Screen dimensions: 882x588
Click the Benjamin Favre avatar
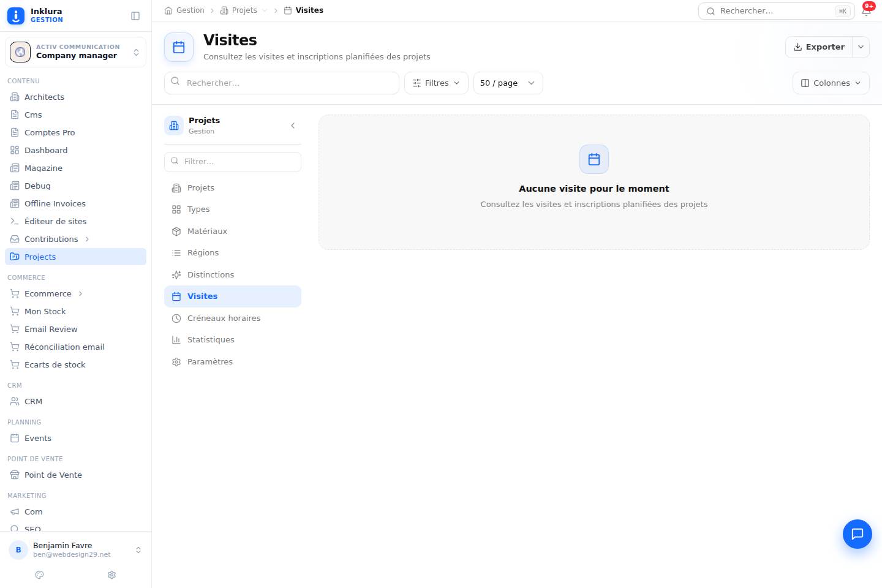click(18, 550)
